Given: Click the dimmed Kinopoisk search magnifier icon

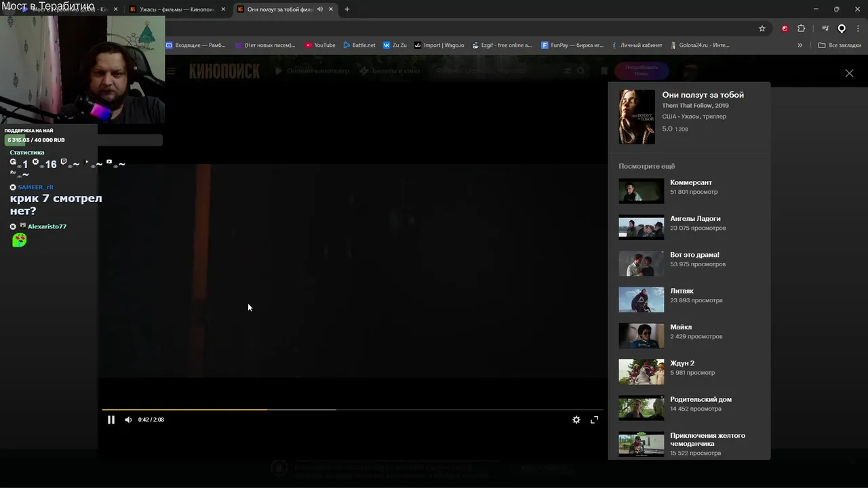Looking at the screenshot, I should (580, 70).
